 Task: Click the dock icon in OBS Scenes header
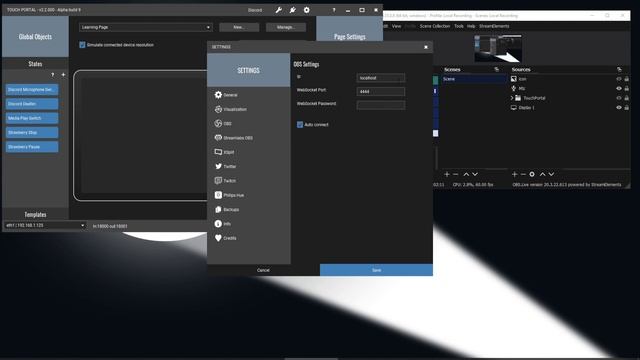pyautogui.click(x=497, y=69)
